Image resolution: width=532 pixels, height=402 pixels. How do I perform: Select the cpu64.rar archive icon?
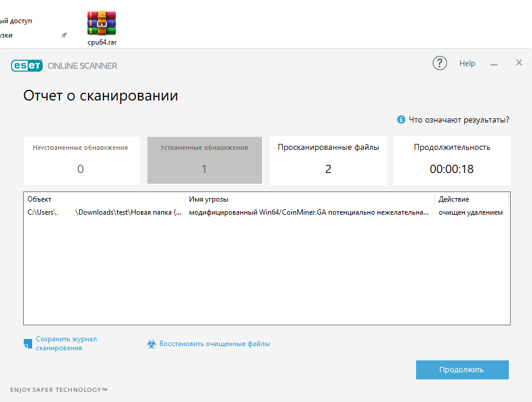pyautogui.click(x=102, y=23)
